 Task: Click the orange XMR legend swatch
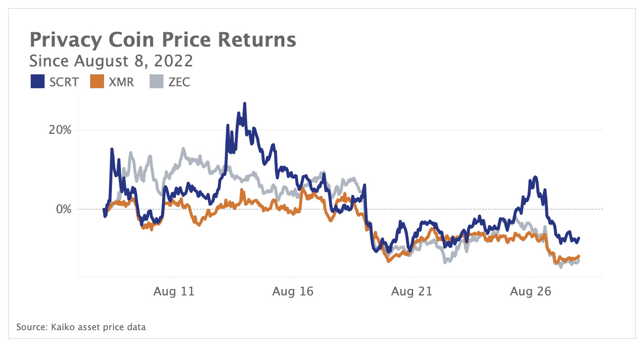(98, 81)
